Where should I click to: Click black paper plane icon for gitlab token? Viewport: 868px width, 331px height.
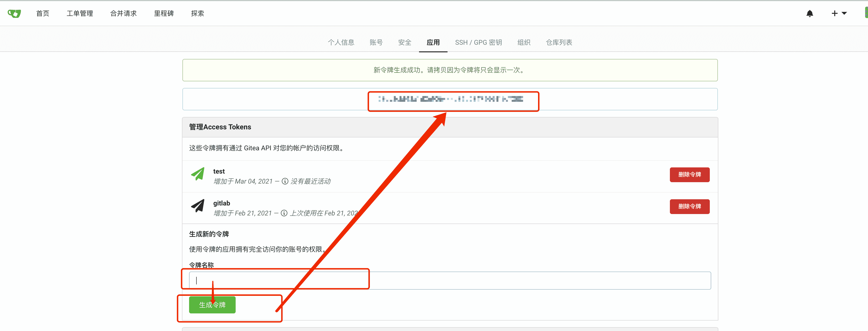198,205
